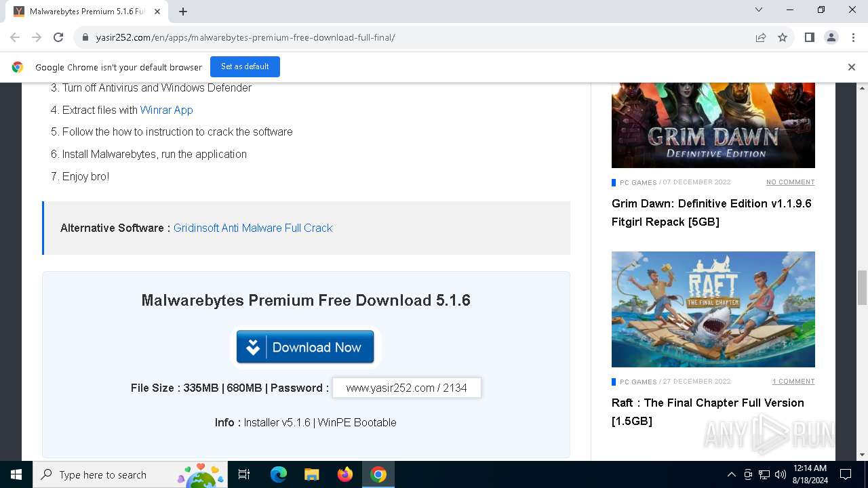Screen dimensions: 868x488
Task: Open network settings tray icon
Action: [x=764, y=474]
